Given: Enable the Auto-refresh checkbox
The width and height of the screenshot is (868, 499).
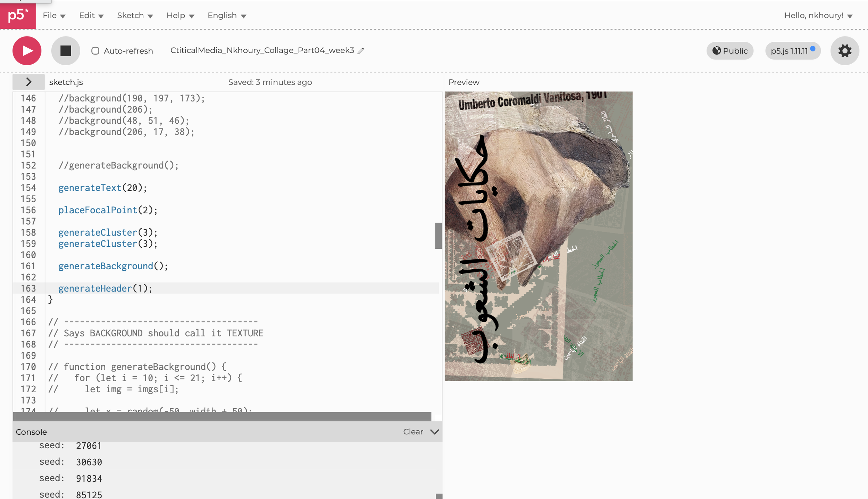Looking at the screenshot, I should (x=95, y=51).
